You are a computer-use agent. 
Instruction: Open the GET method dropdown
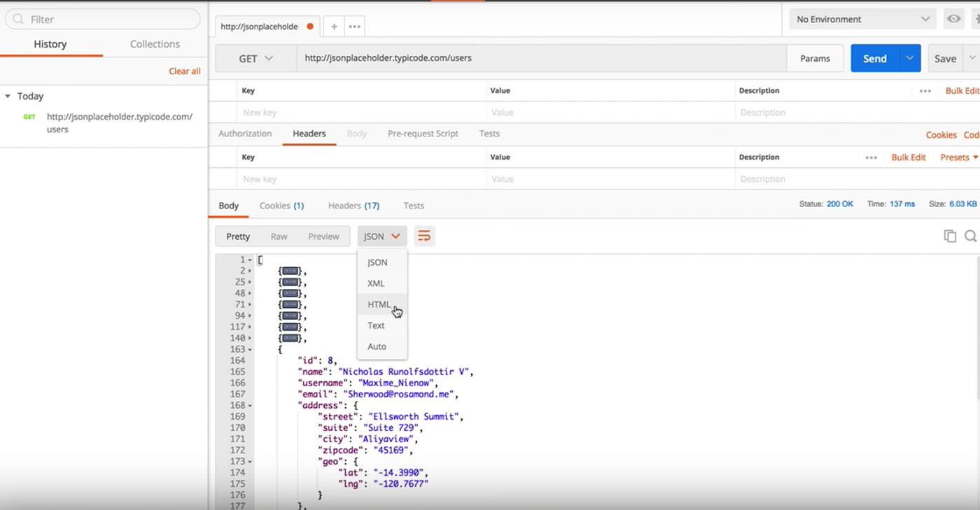click(255, 58)
